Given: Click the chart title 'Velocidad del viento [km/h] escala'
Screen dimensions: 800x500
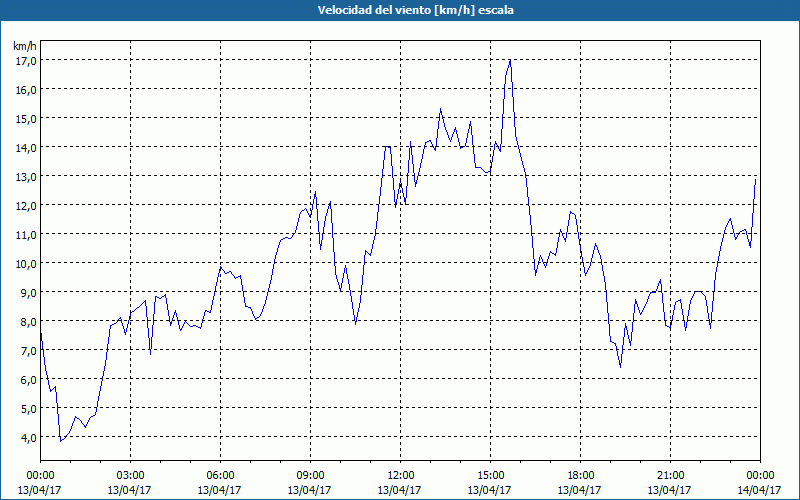Looking at the screenshot, I should click(415, 10).
